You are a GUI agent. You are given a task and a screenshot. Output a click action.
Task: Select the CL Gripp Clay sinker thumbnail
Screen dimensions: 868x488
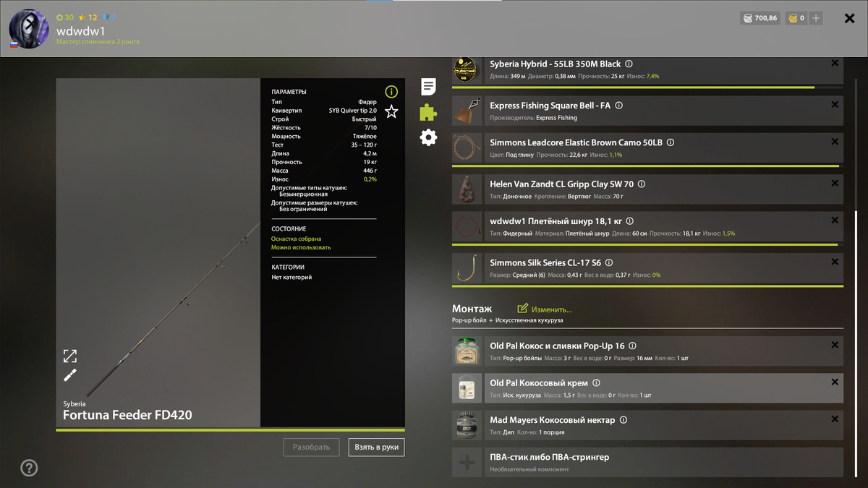pyautogui.click(x=467, y=189)
